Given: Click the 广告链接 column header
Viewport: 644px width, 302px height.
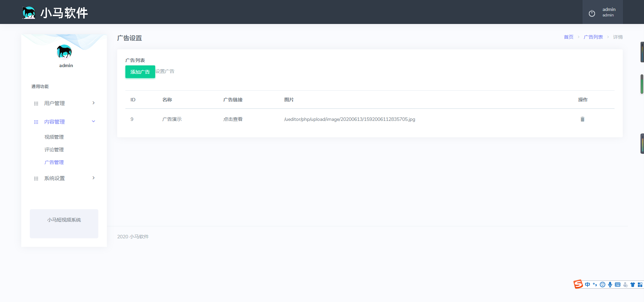Looking at the screenshot, I should 233,100.
